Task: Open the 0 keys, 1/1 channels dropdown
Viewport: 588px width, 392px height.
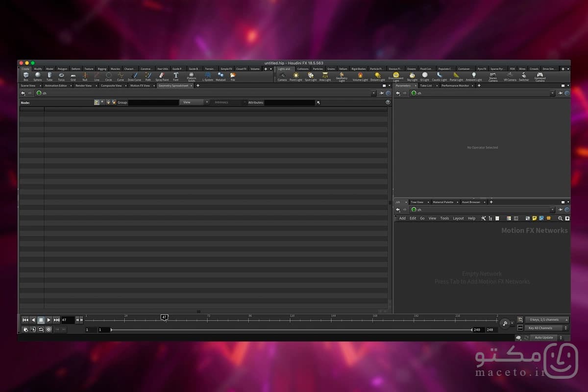Action: point(546,319)
